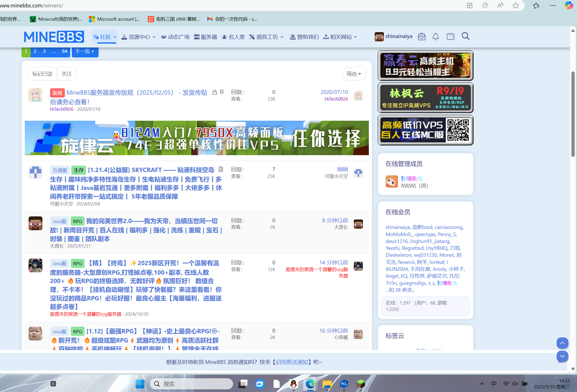Expand 相关网站 dropdown arrow
This screenshot has height=392, width=577.
pos(355,37)
